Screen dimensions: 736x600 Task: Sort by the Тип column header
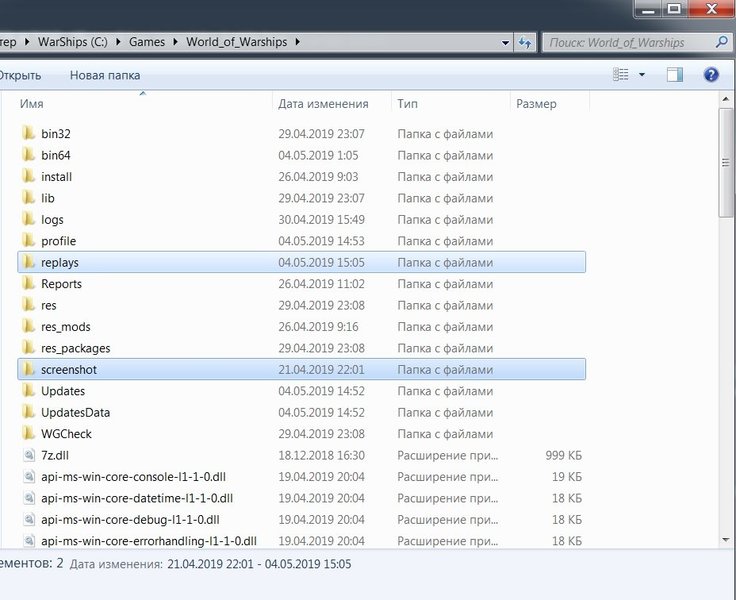[x=407, y=103]
